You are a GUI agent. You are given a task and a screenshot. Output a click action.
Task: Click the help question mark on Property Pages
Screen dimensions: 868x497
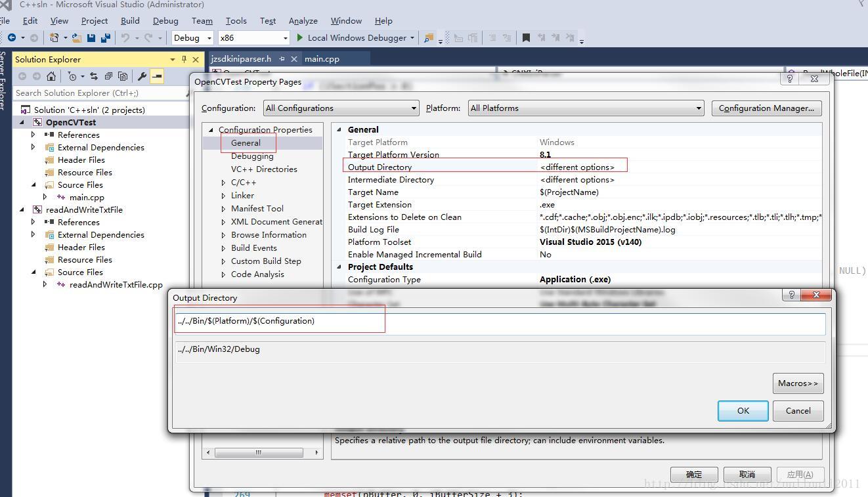[x=790, y=78]
